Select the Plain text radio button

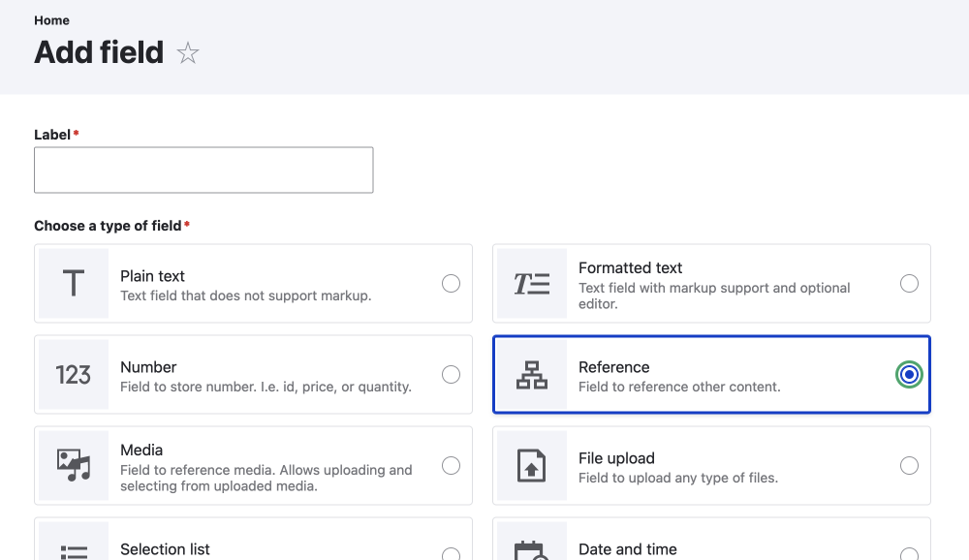(452, 283)
